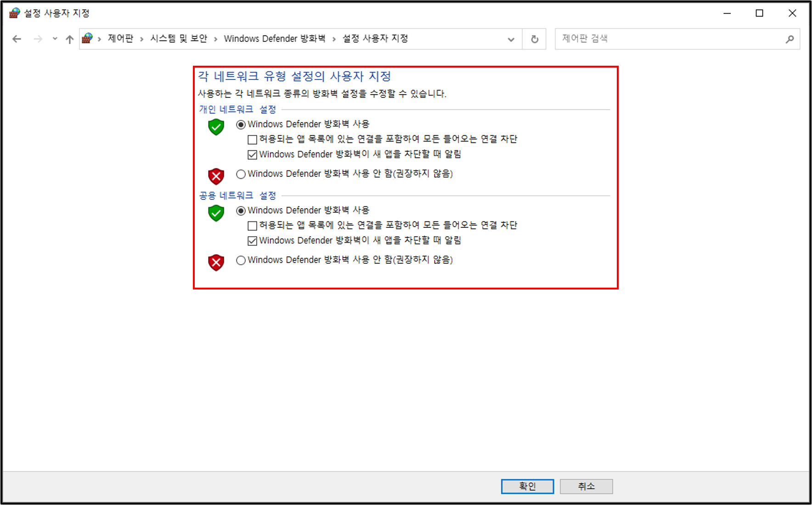Click heading 각 네트워크 유형 설정의 사용자 지정

[294, 76]
